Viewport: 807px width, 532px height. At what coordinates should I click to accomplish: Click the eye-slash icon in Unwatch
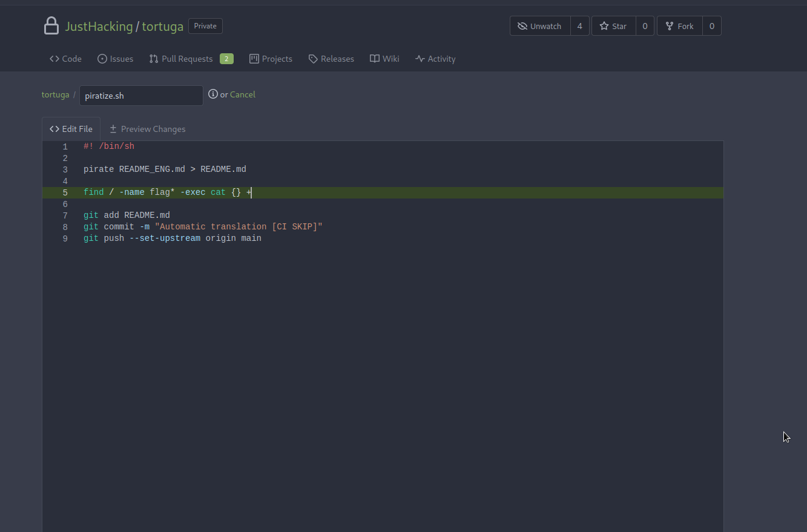[x=522, y=26]
